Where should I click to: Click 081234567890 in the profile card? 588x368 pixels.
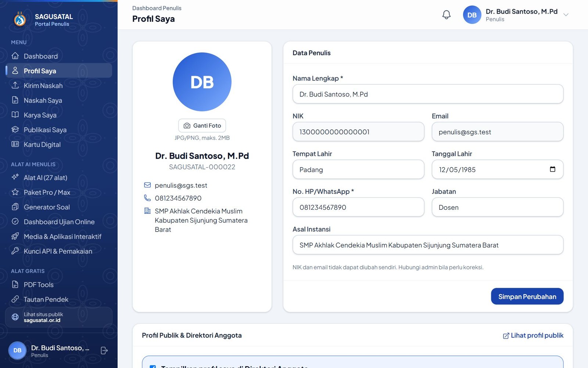(x=178, y=198)
